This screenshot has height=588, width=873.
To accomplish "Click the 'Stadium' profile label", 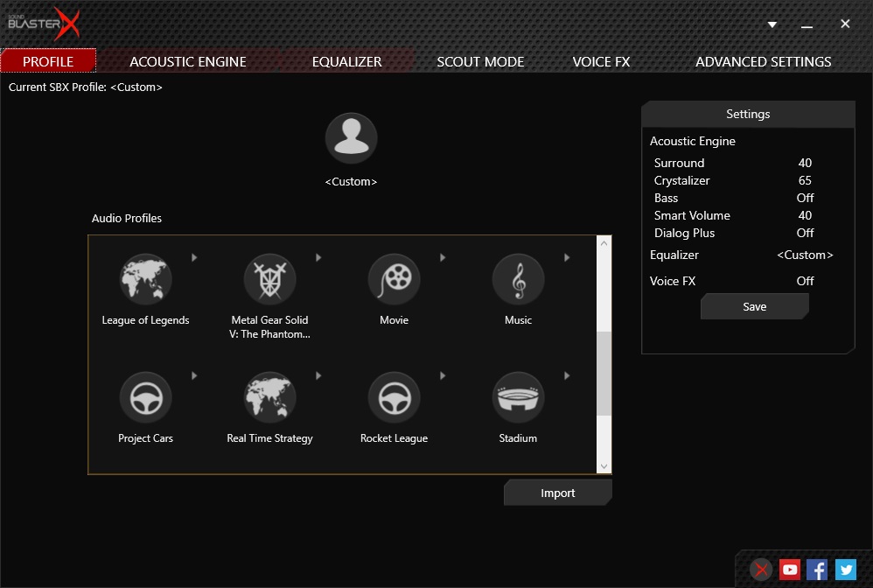I will pyautogui.click(x=519, y=438).
